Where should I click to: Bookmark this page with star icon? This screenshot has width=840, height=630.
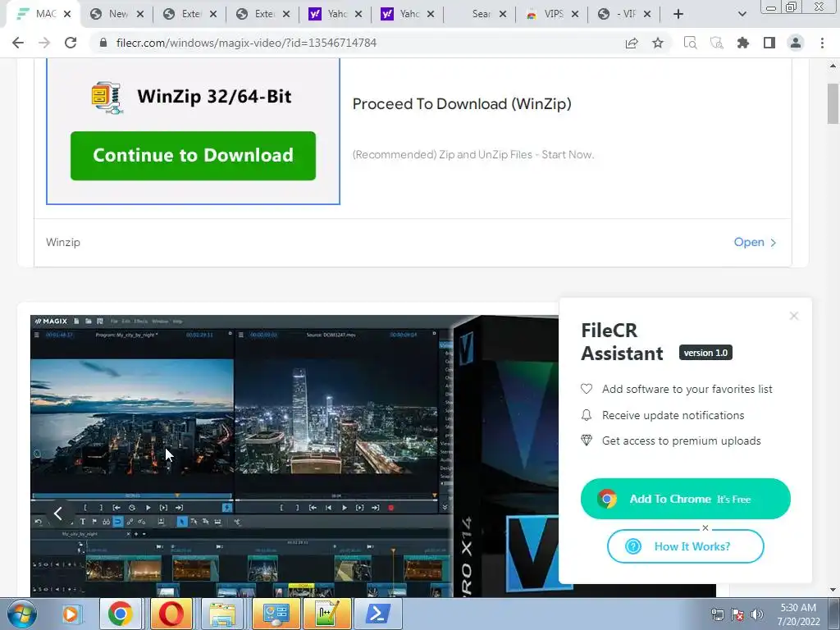658,43
